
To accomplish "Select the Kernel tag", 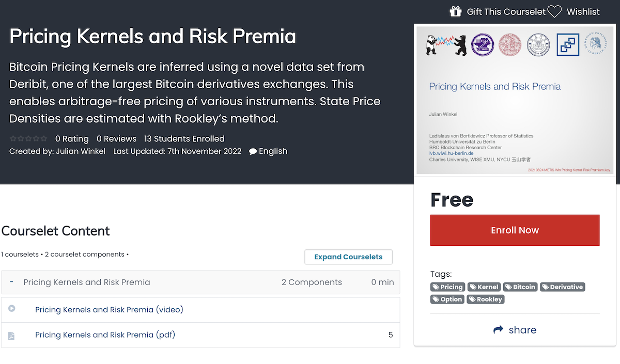I will coord(484,287).
